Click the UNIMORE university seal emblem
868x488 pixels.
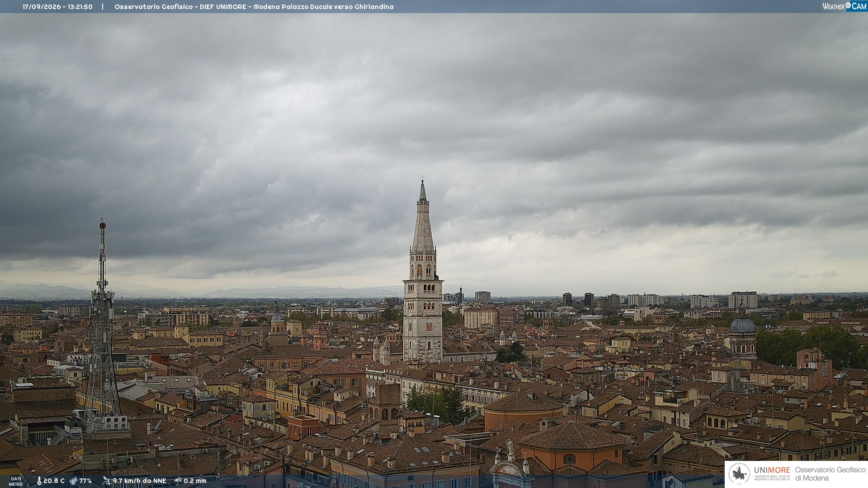[739, 474]
